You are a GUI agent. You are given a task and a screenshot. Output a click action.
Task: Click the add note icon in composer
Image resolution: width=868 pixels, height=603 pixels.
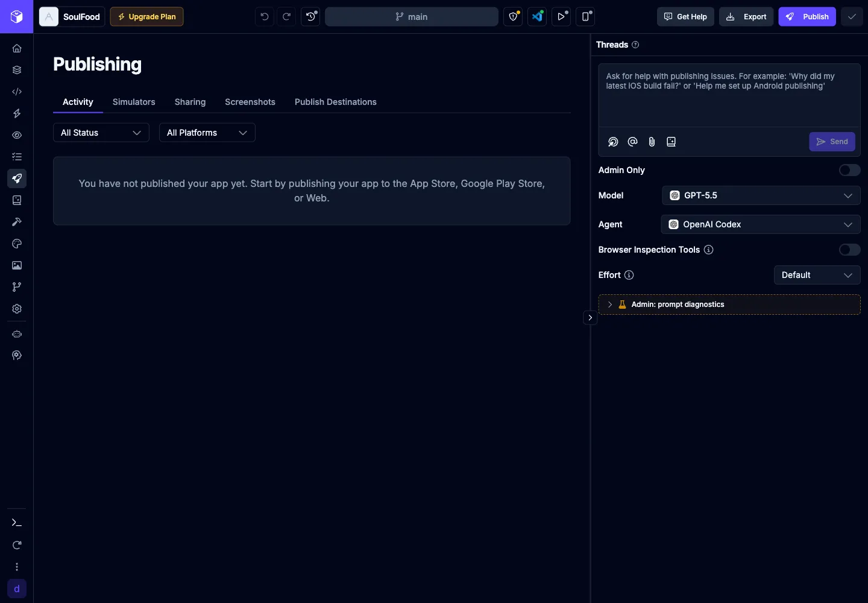pos(671,142)
